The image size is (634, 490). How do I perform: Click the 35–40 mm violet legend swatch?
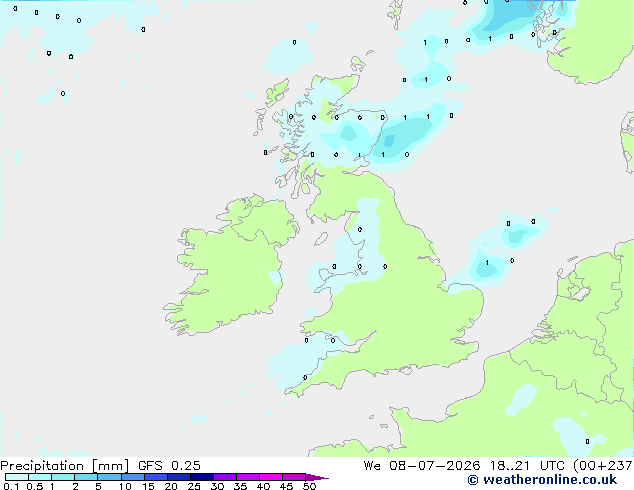247,477
